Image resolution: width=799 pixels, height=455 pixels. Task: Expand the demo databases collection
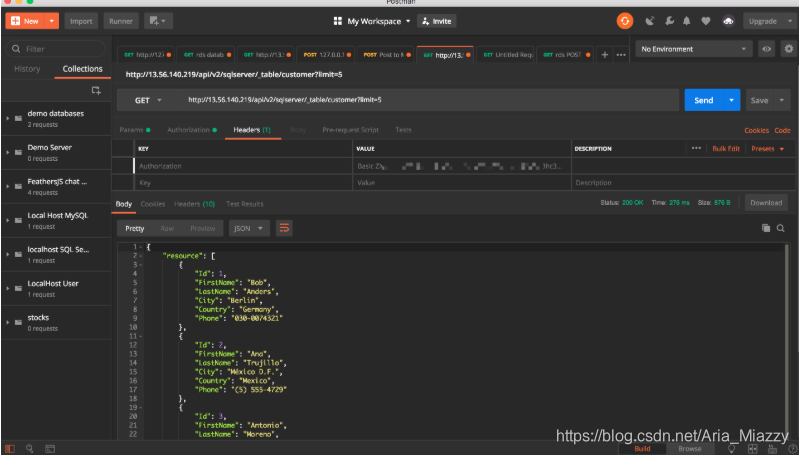coord(8,118)
